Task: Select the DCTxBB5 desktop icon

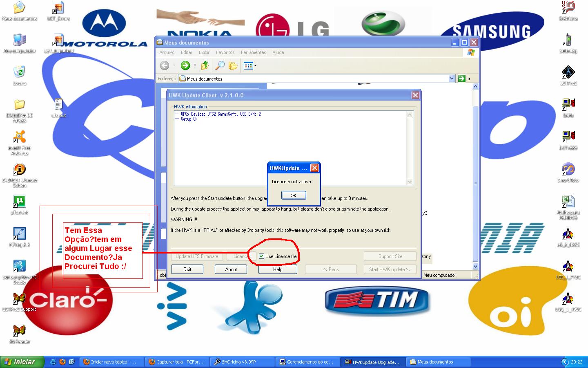Action: [568, 140]
